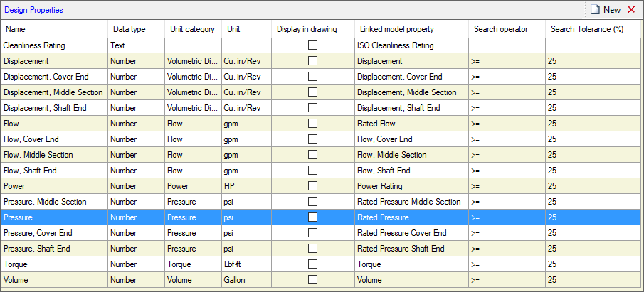Open Unit category cell for Torque row

tap(193, 264)
